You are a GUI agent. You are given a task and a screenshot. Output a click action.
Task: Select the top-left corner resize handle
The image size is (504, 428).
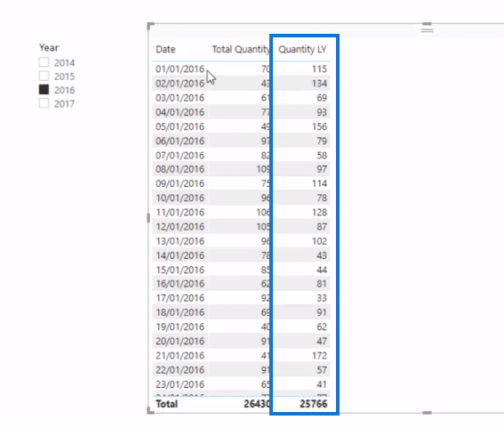pos(150,26)
